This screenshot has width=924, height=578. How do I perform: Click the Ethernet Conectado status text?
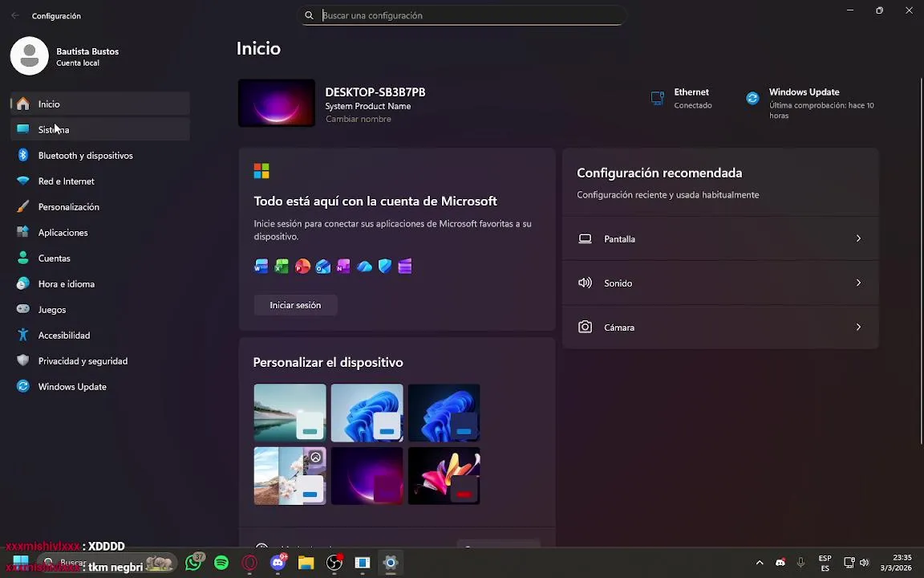[693, 106]
